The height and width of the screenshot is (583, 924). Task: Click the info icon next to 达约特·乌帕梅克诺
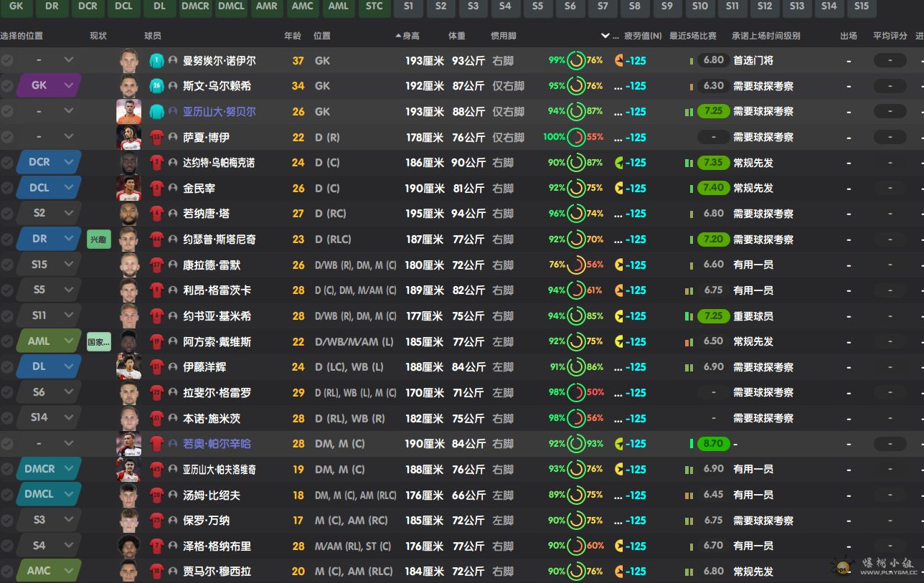[x=173, y=163]
